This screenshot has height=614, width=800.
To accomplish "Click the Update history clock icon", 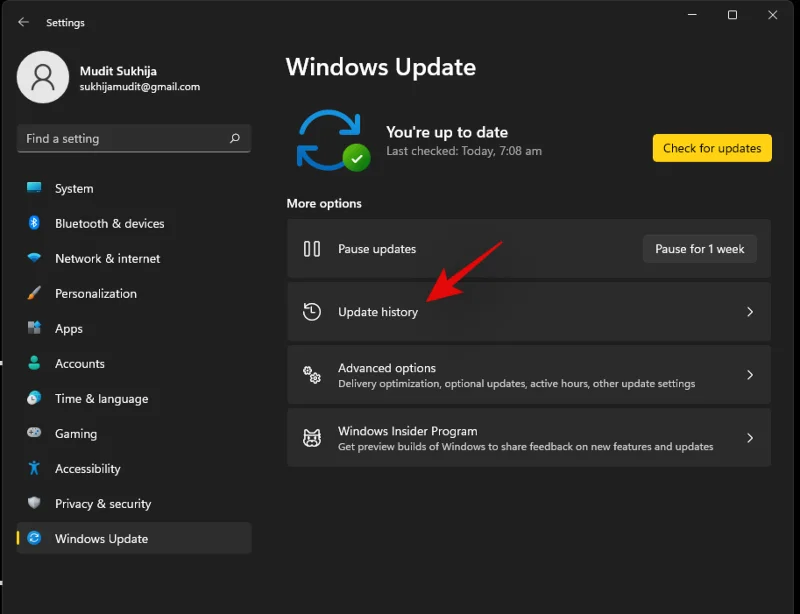I will tap(311, 311).
